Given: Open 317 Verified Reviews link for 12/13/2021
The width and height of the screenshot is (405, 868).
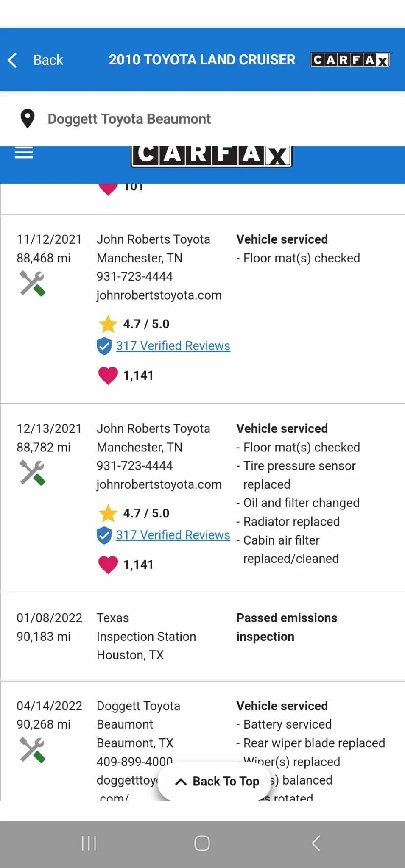Looking at the screenshot, I should pos(173,535).
